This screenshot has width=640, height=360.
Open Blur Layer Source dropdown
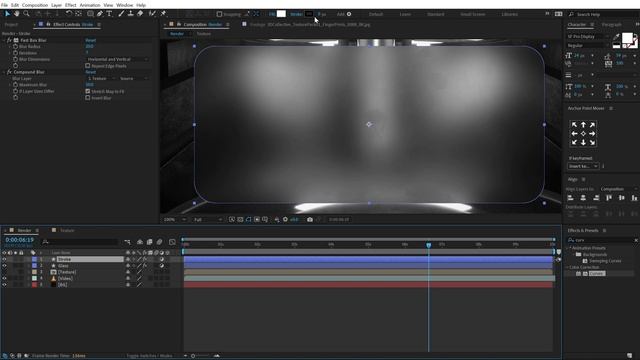133,78
